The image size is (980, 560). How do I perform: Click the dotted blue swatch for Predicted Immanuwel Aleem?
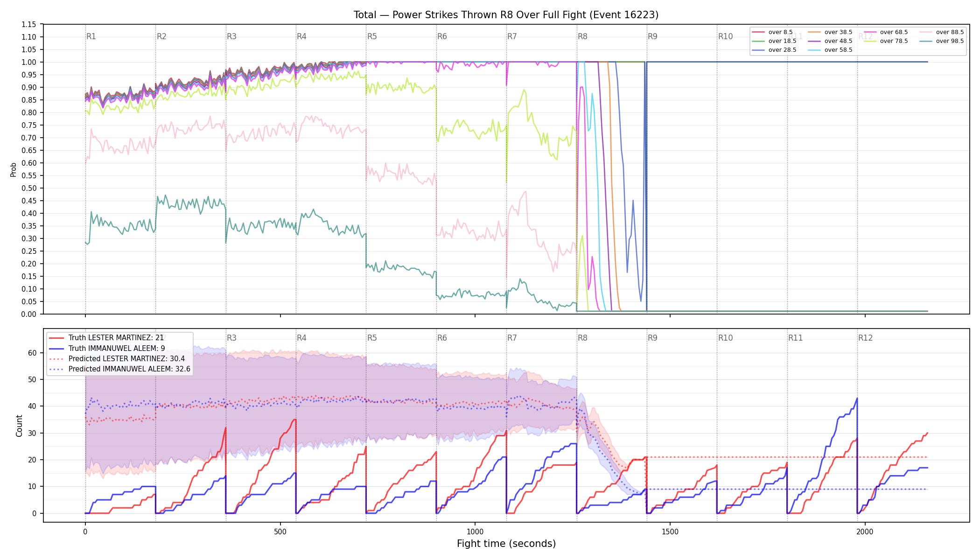point(56,369)
